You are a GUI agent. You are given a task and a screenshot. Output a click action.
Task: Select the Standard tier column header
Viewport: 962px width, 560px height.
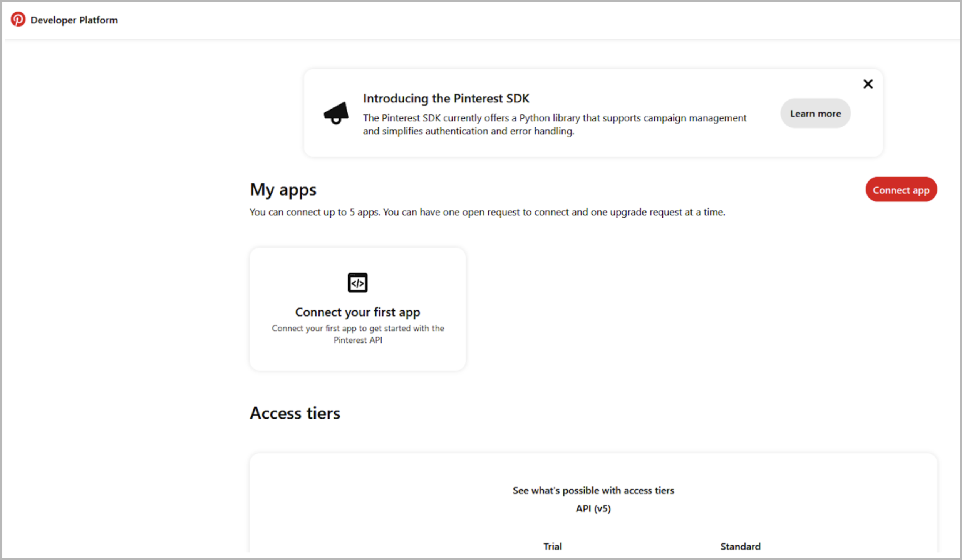[x=740, y=546]
